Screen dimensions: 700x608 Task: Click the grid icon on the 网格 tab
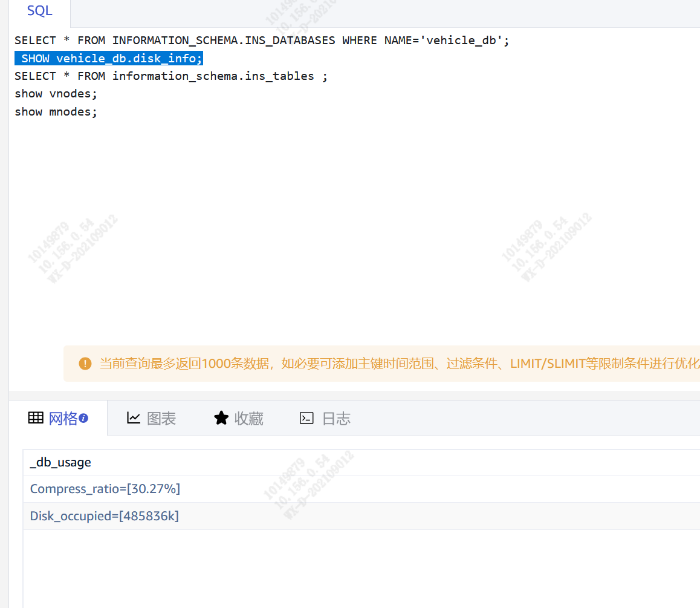(36, 418)
